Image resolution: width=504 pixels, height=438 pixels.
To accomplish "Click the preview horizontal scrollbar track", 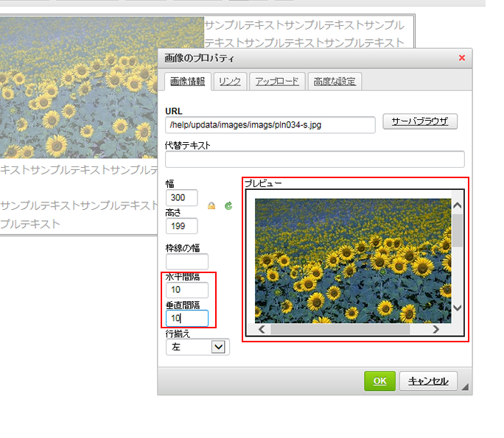I will click(419, 330).
